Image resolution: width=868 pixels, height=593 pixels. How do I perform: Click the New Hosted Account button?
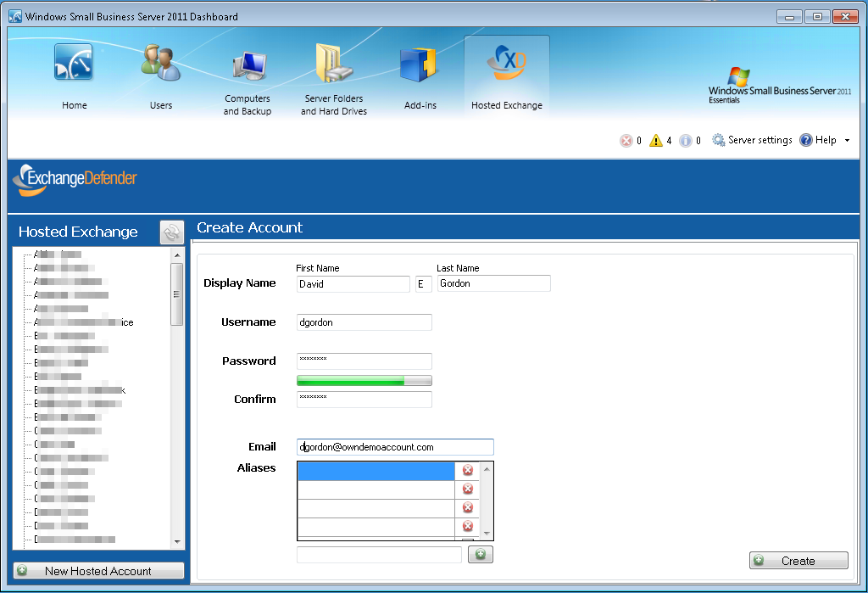[98, 571]
